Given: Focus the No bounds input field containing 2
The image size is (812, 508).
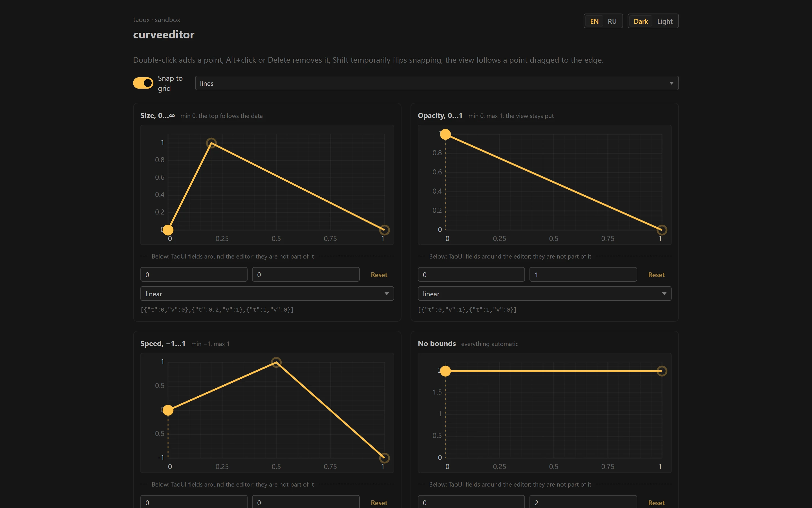Looking at the screenshot, I should [583, 502].
